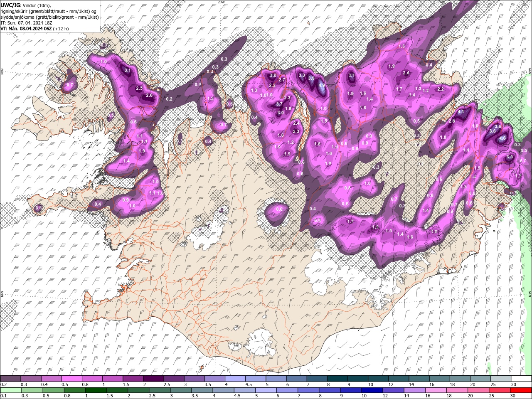Viewport: 532px width, 399px height.
Task: Click the 2.5 value in the Westfjords
Action: click(x=139, y=88)
